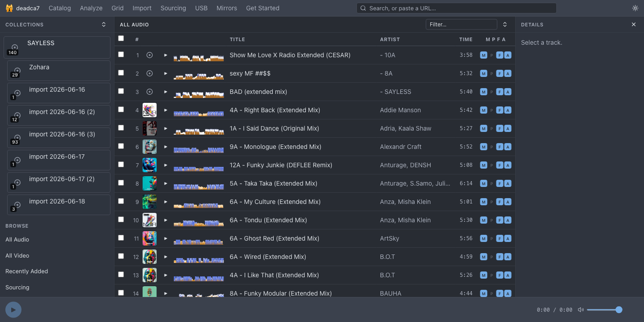Check the box for track 3 BAD
The image size is (644, 322).
[121, 91]
